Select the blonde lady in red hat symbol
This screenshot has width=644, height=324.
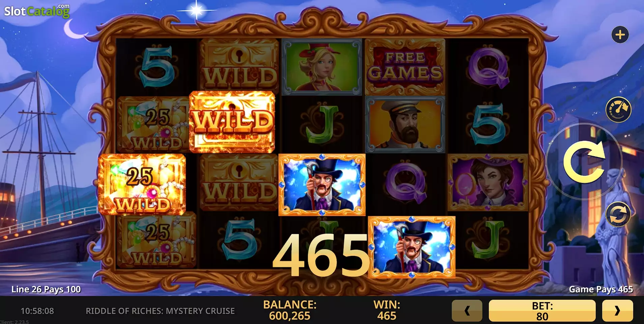click(x=321, y=67)
